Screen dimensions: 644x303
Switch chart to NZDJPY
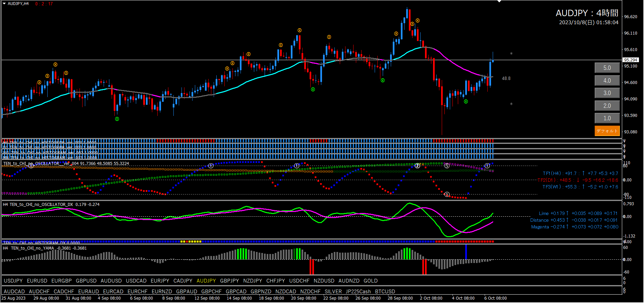[253, 281]
